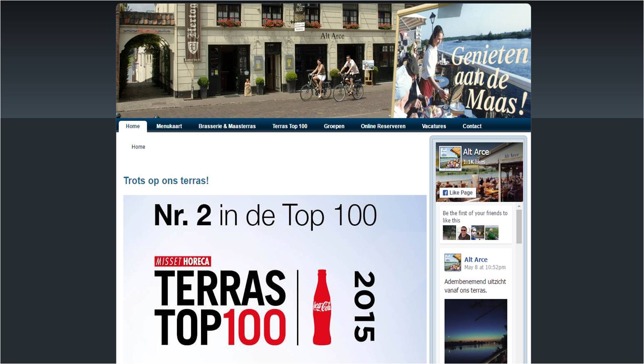Open the sunset terrace photo in the post
644x364 pixels.
(476, 331)
